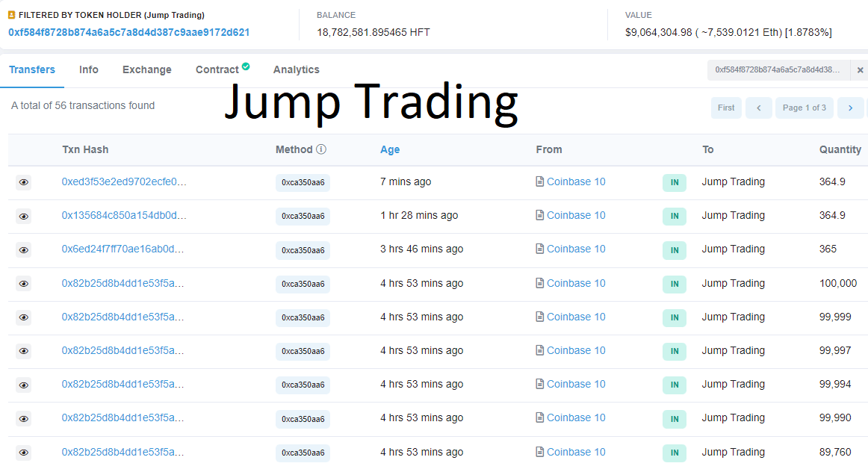Select the quantity 365
The image size is (868, 469).
828,249
